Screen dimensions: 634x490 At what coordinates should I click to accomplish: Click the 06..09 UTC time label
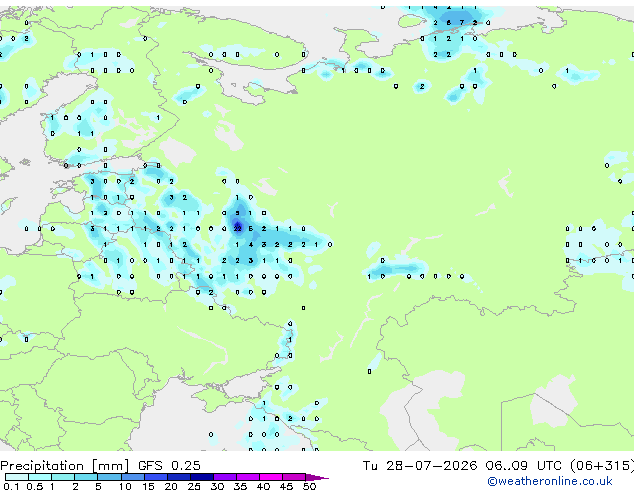point(524,466)
